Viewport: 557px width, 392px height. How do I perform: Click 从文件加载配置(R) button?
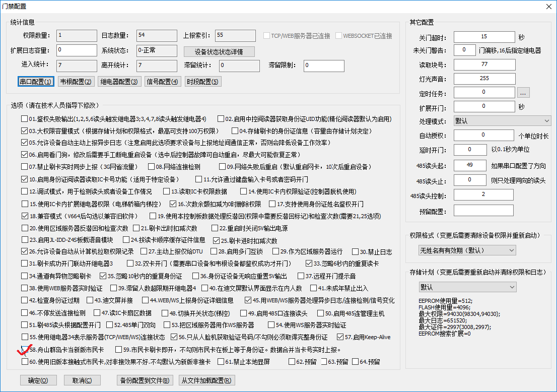pyautogui.click(x=206, y=380)
